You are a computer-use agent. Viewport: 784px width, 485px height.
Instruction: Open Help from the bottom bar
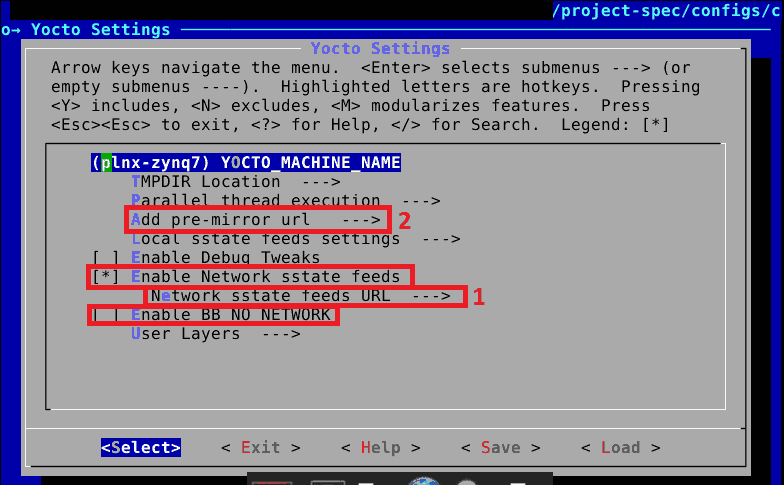(380, 448)
